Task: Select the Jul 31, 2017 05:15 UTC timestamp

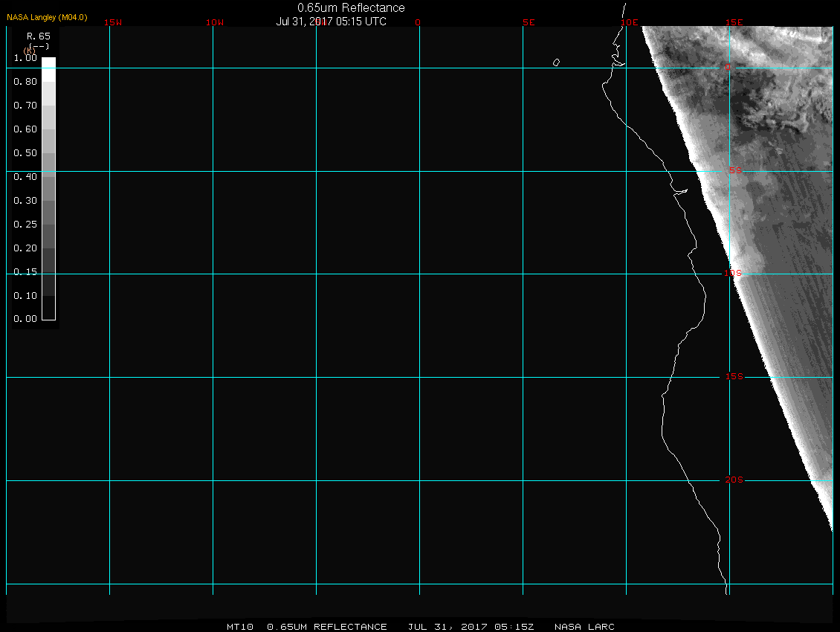Action: click(332, 22)
